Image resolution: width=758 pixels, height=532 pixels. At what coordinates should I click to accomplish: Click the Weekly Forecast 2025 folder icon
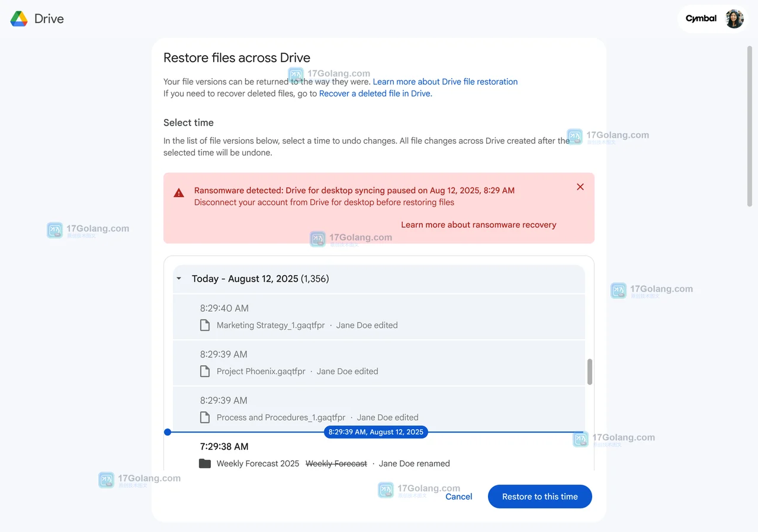tap(205, 463)
